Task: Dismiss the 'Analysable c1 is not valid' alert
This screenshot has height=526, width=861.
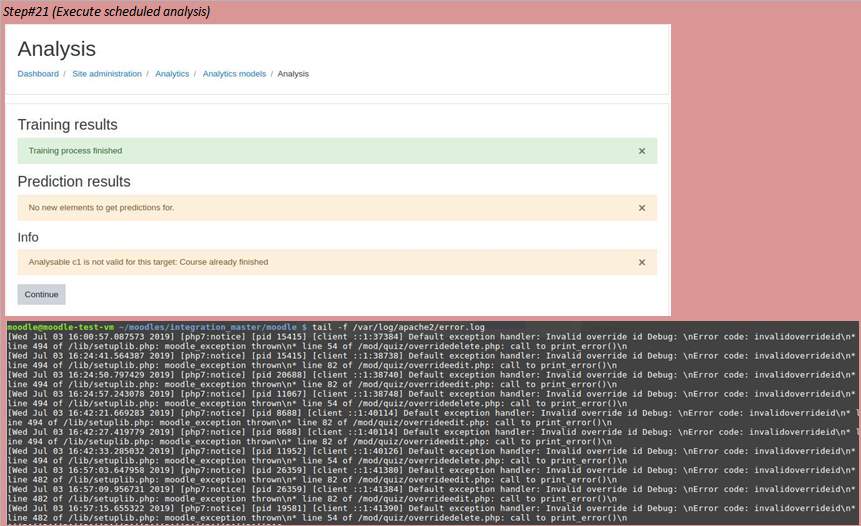Action: (x=641, y=262)
